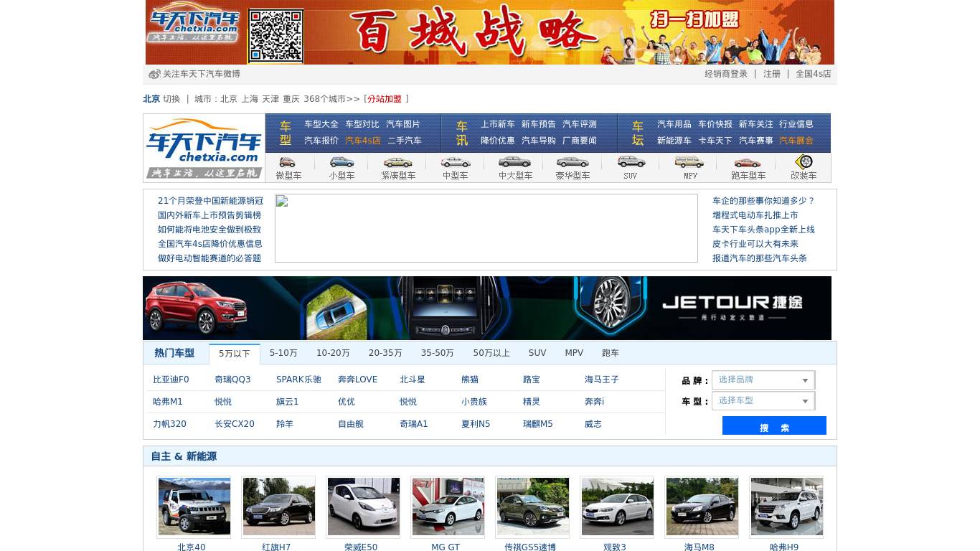Click the blue 搜索 search button
The image size is (980, 551).
click(x=774, y=425)
